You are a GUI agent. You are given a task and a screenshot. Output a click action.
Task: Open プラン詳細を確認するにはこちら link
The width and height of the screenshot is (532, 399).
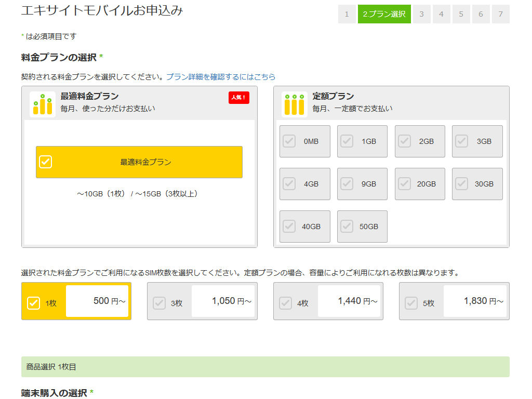(221, 77)
